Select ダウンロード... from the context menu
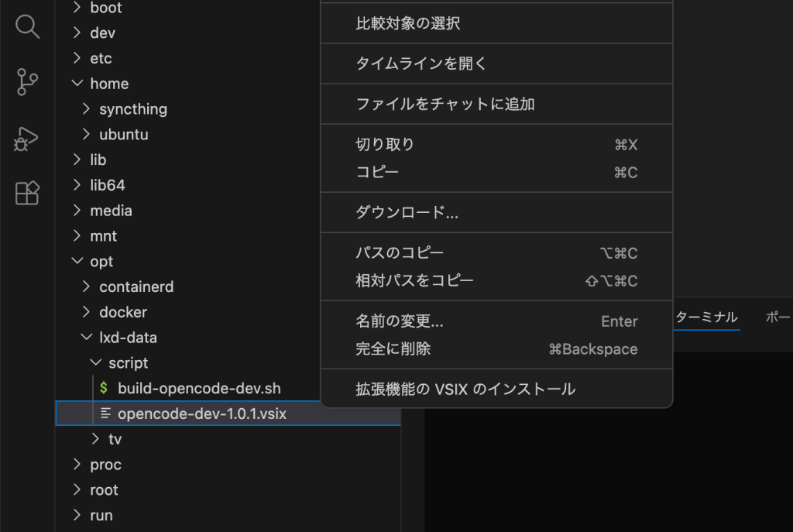Image resolution: width=793 pixels, height=532 pixels. [x=407, y=213]
